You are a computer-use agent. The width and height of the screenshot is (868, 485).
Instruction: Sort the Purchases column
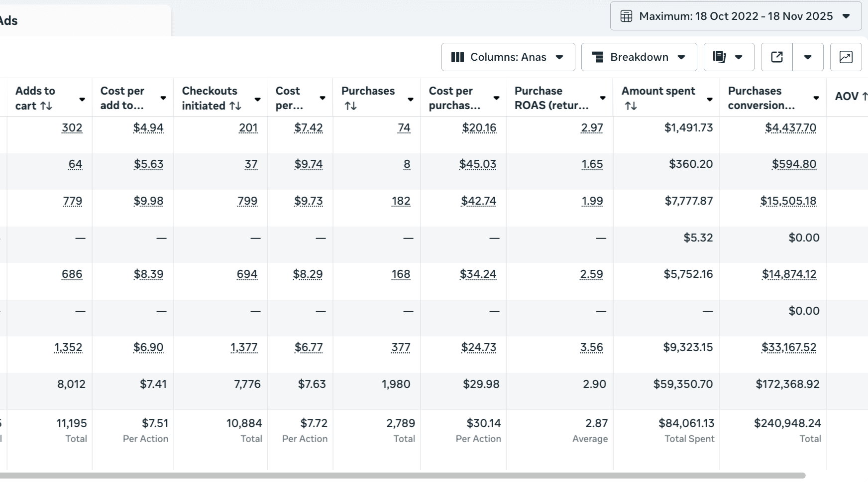pos(351,106)
